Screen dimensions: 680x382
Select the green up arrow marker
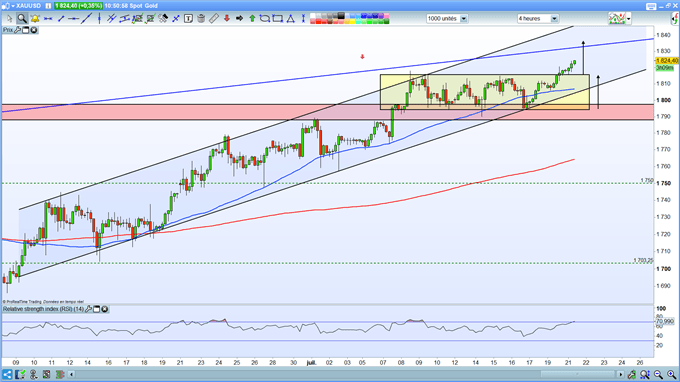[x=252, y=19]
